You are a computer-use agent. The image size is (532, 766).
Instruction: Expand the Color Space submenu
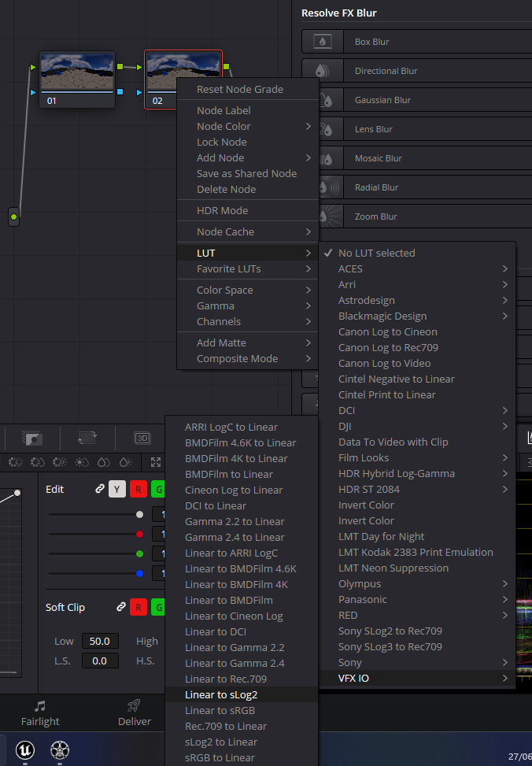(248, 290)
